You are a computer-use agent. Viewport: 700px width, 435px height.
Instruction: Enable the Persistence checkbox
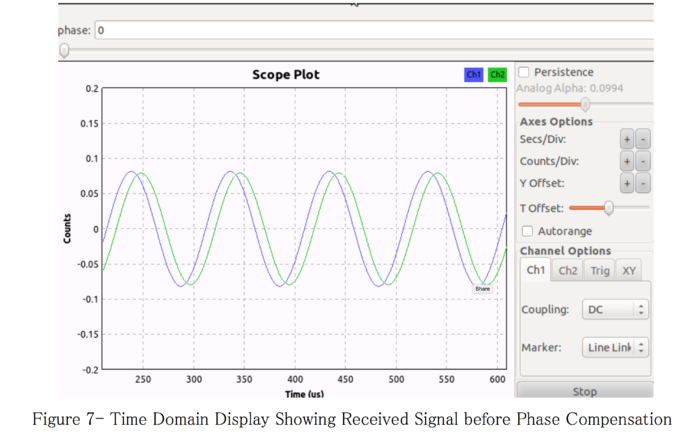click(524, 73)
